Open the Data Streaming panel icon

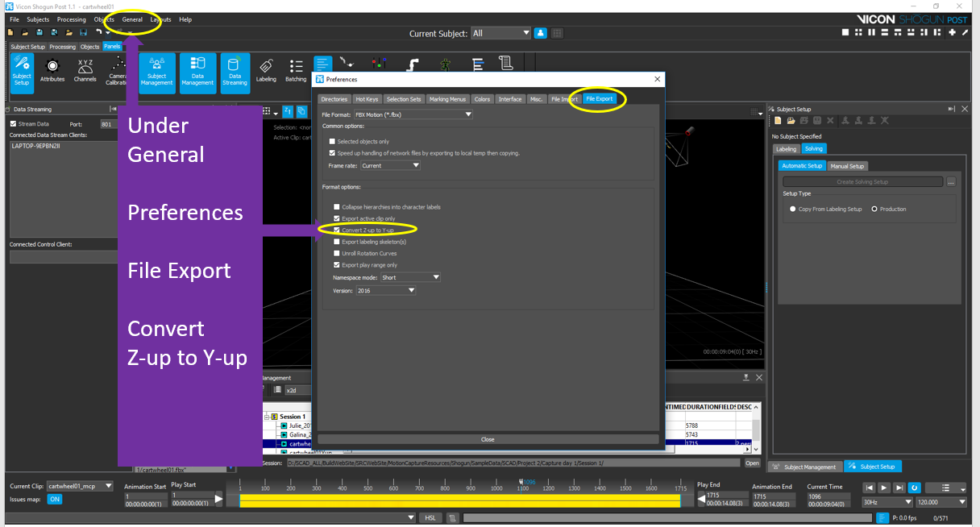point(235,72)
